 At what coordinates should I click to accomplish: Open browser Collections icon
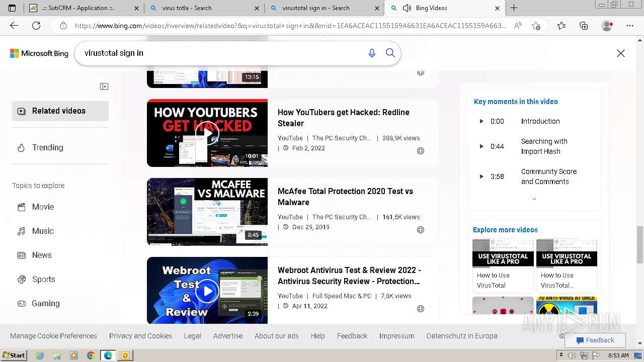pos(584,26)
